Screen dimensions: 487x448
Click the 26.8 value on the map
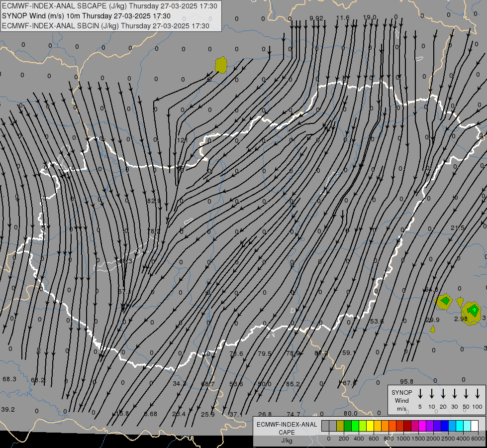pyautogui.click(x=265, y=415)
